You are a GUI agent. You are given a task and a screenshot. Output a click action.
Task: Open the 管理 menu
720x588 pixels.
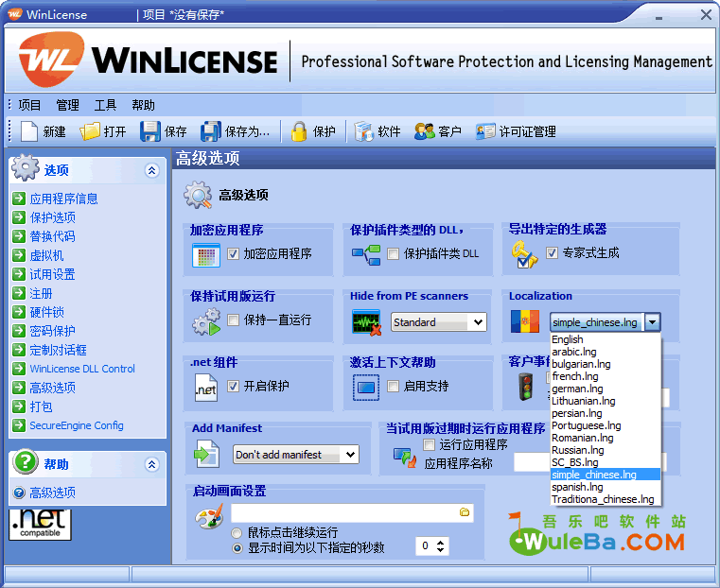[x=67, y=105]
